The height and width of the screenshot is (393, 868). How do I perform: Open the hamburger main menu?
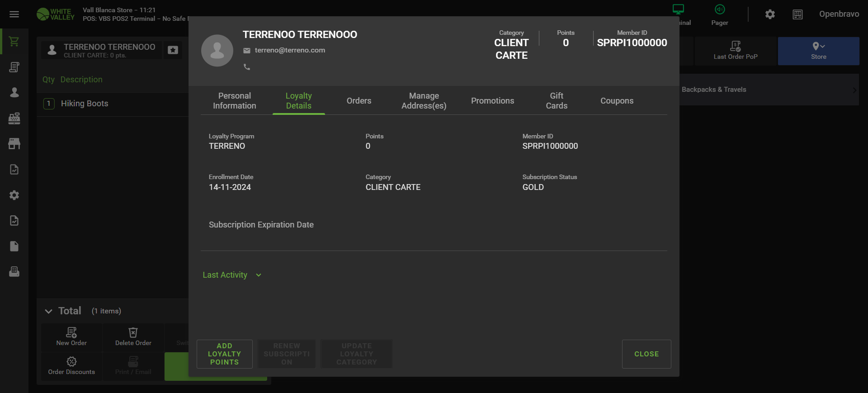[14, 14]
